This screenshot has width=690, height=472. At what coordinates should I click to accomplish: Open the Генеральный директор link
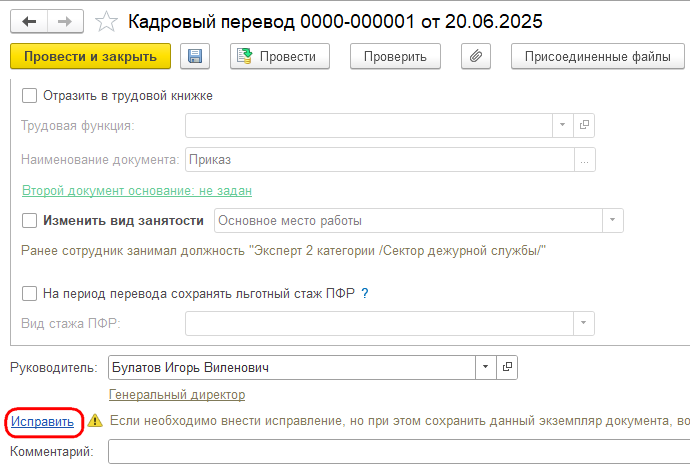(177, 395)
